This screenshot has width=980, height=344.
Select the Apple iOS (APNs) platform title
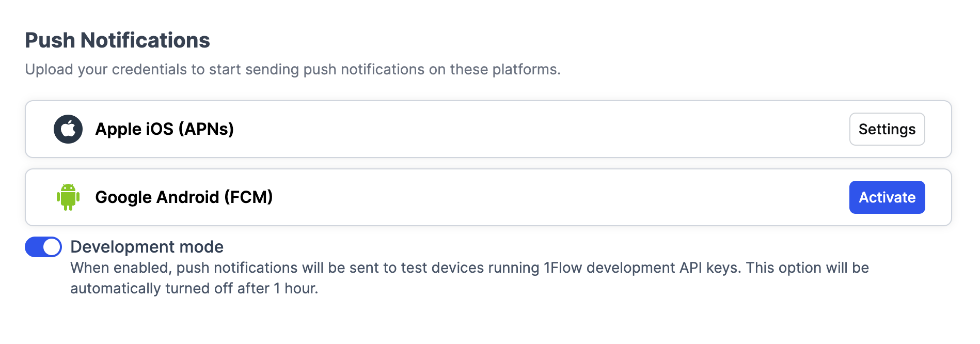tap(165, 129)
